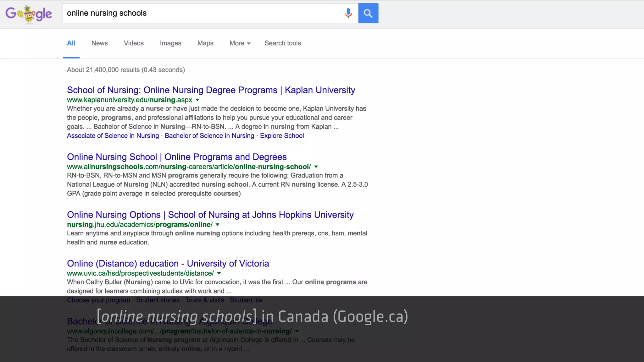
Task: Open the 'Choose your program' sitelink
Action: pyautogui.click(x=98, y=300)
